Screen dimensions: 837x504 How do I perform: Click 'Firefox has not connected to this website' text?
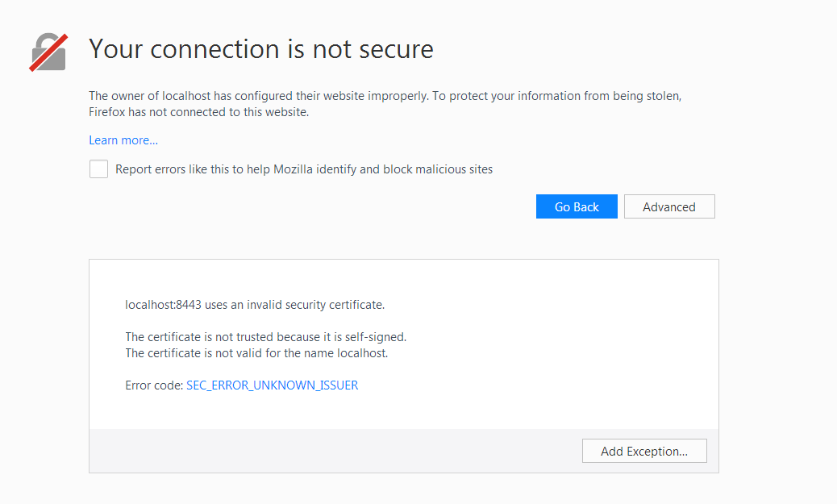pos(198,112)
